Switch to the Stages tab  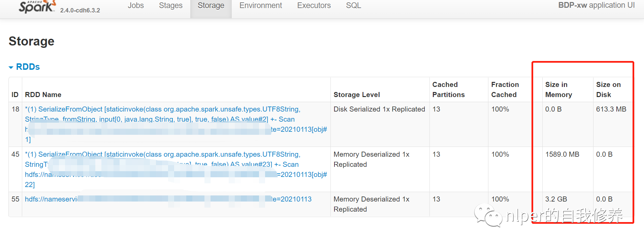coord(171,6)
